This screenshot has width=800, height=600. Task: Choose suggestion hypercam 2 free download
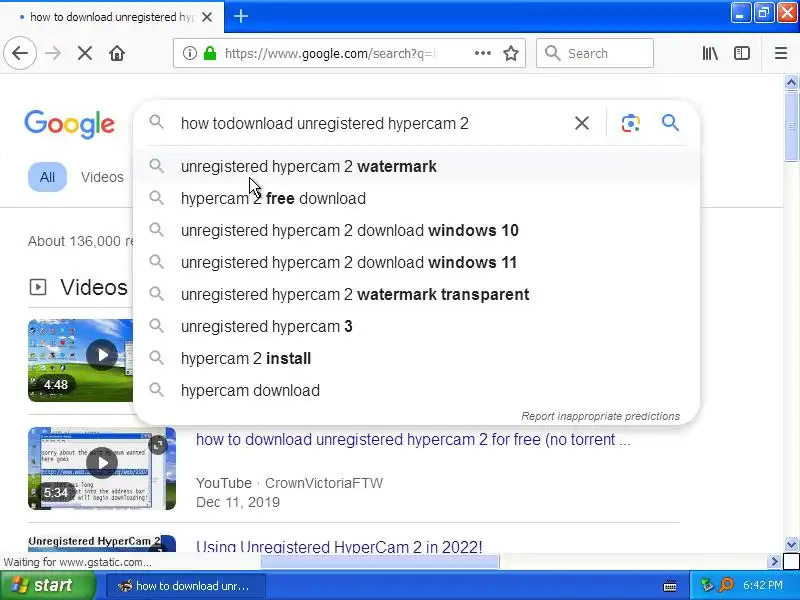tap(416, 198)
